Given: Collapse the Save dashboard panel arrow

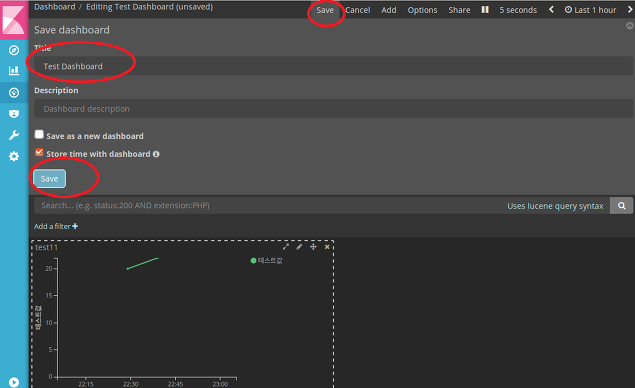Looking at the screenshot, I should tap(630, 26).
